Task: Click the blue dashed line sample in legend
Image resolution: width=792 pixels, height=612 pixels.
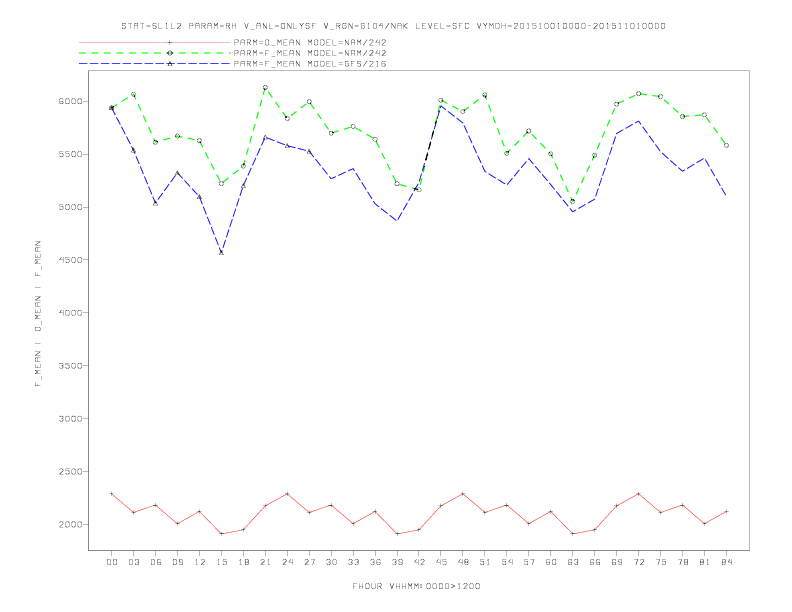Action: pyautogui.click(x=155, y=64)
